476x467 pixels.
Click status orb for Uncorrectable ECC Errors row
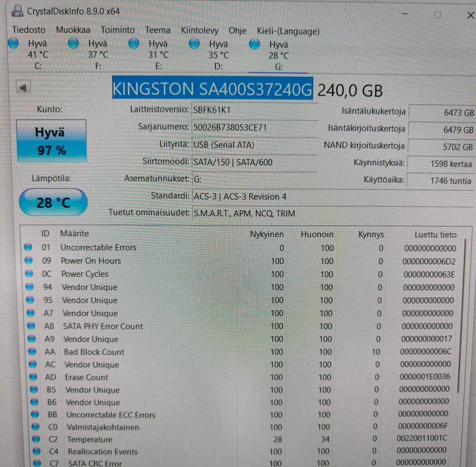[x=35, y=414]
